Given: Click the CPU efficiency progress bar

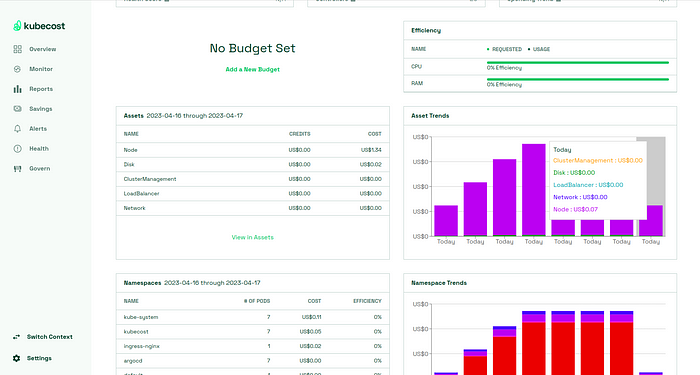Looking at the screenshot, I should click(578, 62).
